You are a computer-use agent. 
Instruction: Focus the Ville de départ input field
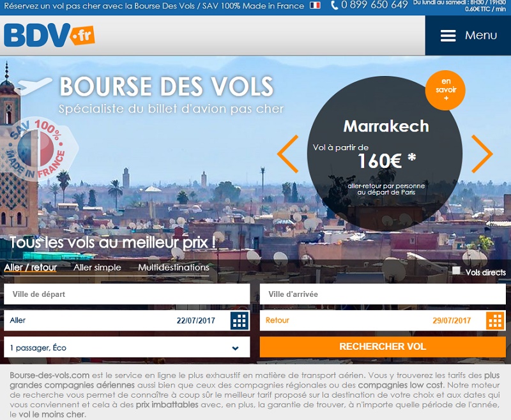tap(126, 294)
